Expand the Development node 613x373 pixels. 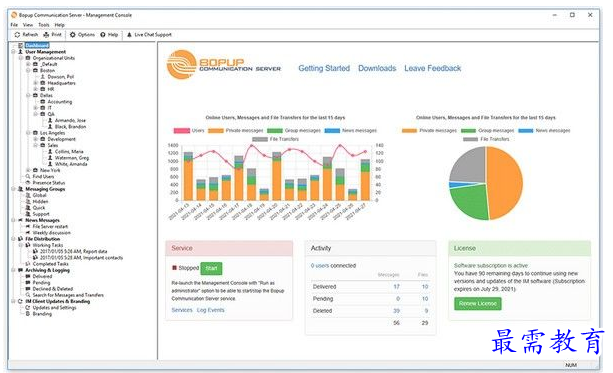pyautogui.click(x=35, y=139)
